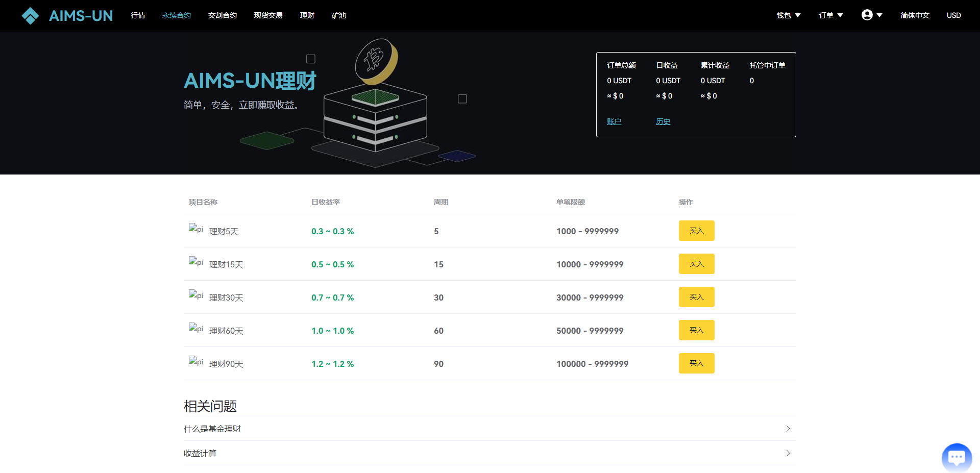Open the 钱包 wallet dropdown
This screenshot has width=980, height=473.
(x=788, y=15)
